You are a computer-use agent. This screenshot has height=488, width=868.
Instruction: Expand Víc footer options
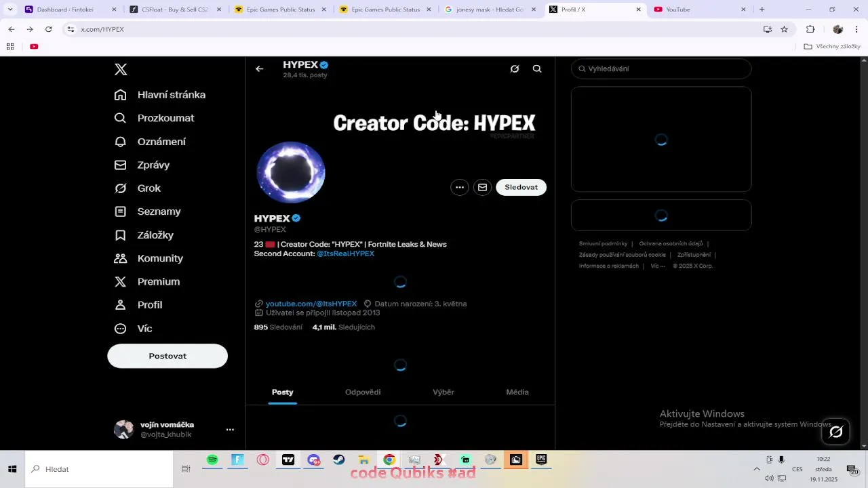pos(658,266)
